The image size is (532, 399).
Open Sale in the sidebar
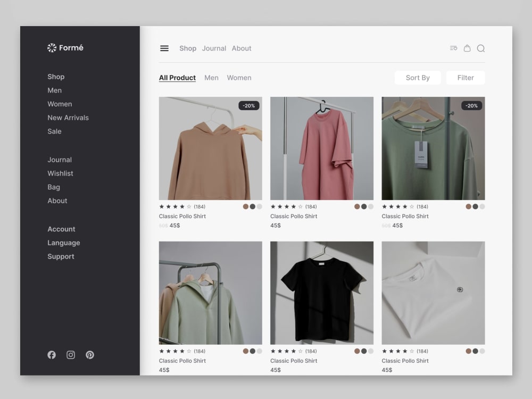[x=54, y=131]
